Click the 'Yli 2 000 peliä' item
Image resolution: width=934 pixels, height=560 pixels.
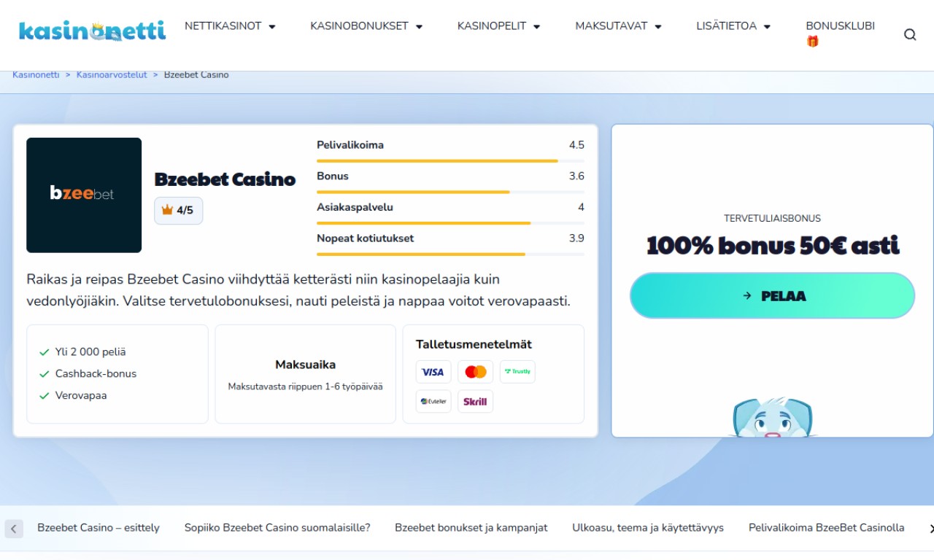click(90, 351)
